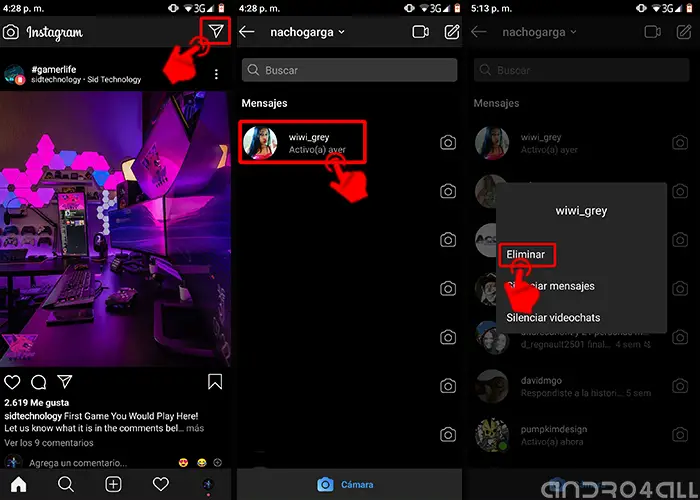Expand nachogarga account dropdown in middle screen
Viewport: 700px width, 500px height.
pos(308,32)
